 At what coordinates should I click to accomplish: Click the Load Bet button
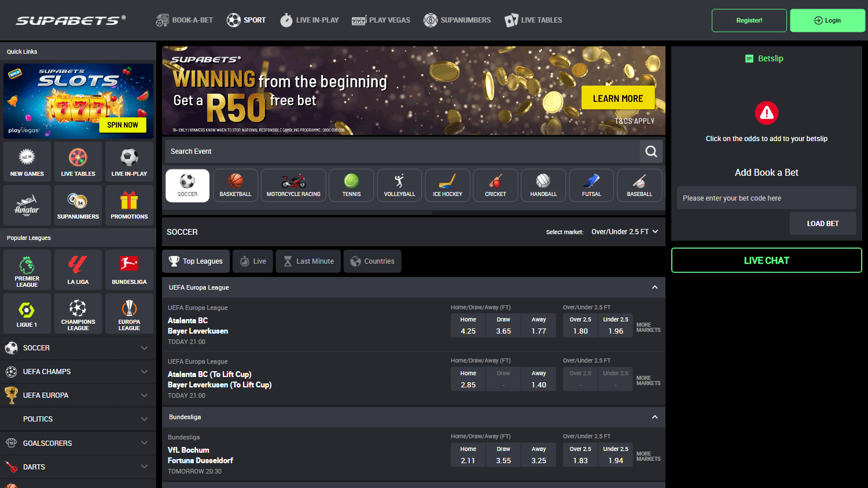coord(823,223)
